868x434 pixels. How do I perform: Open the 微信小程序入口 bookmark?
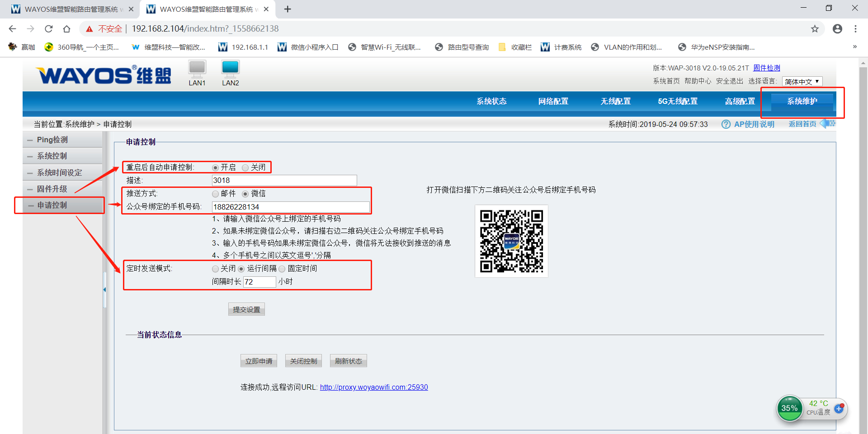pyautogui.click(x=308, y=47)
